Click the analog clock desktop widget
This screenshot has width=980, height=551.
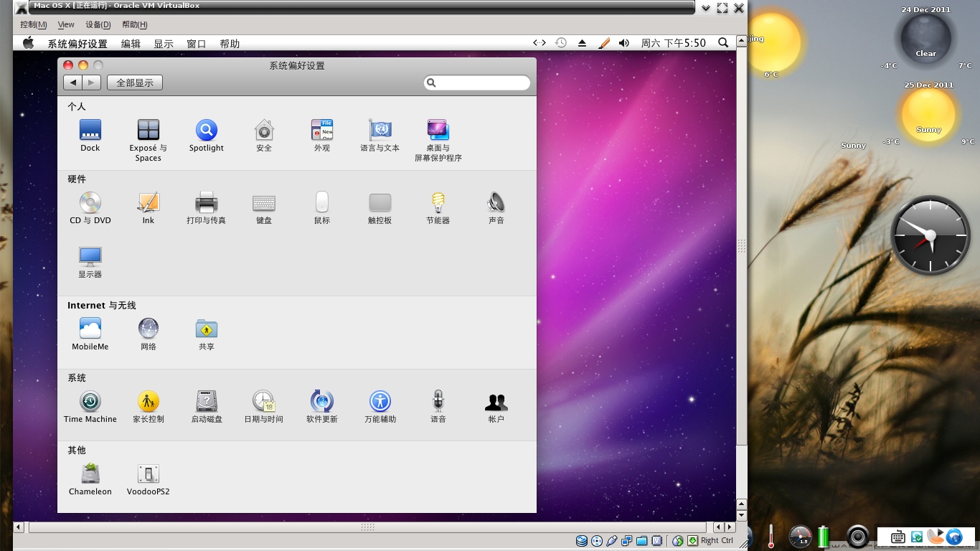pyautogui.click(x=930, y=235)
